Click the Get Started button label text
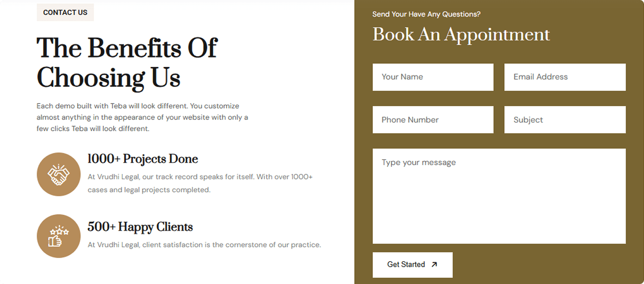This screenshot has width=644, height=284. coord(406,265)
